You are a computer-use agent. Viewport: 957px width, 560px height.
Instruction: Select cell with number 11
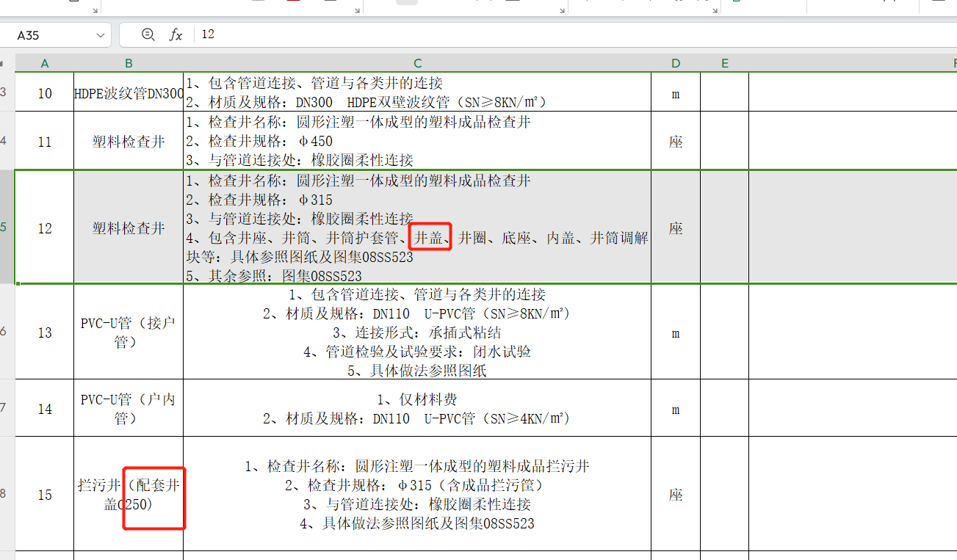(45, 142)
